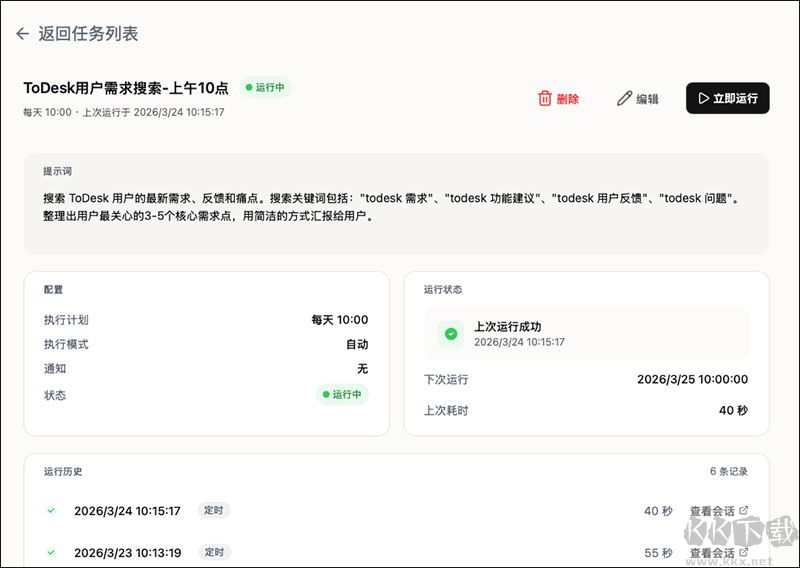The width and height of the screenshot is (800, 568).
Task: Click the 编辑 label
Action: point(647,99)
